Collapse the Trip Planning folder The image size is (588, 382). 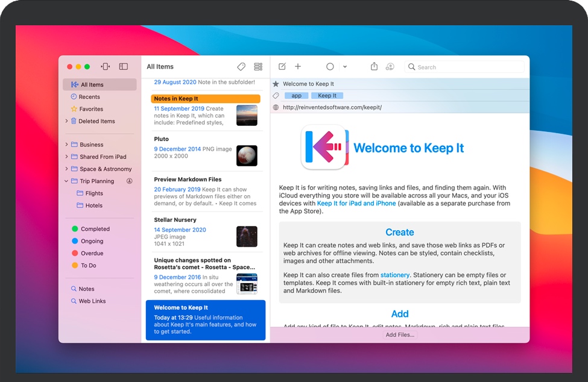66,181
